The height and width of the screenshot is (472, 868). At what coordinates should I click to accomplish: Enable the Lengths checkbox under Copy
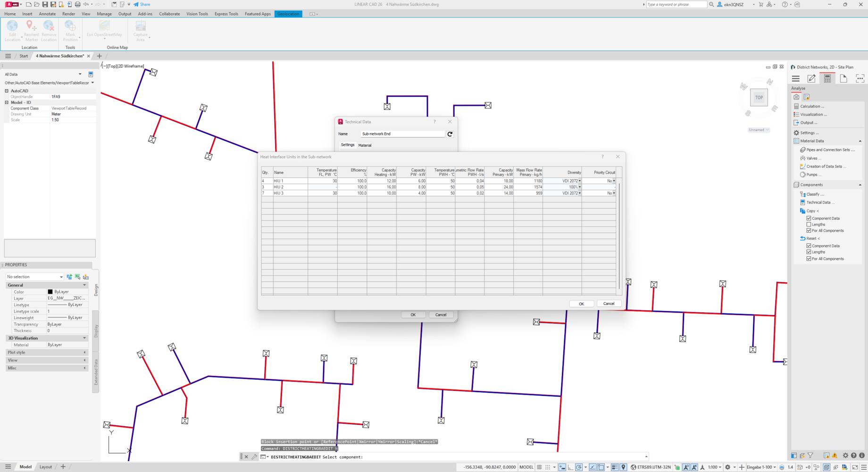(809, 225)
